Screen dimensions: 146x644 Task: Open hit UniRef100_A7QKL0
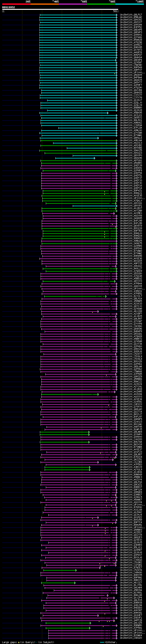point(131,201)
